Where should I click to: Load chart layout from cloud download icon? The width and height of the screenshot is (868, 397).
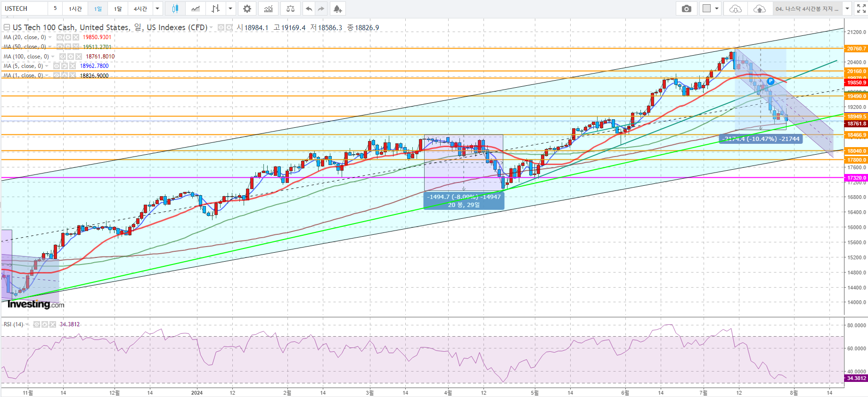coord(735,8)
